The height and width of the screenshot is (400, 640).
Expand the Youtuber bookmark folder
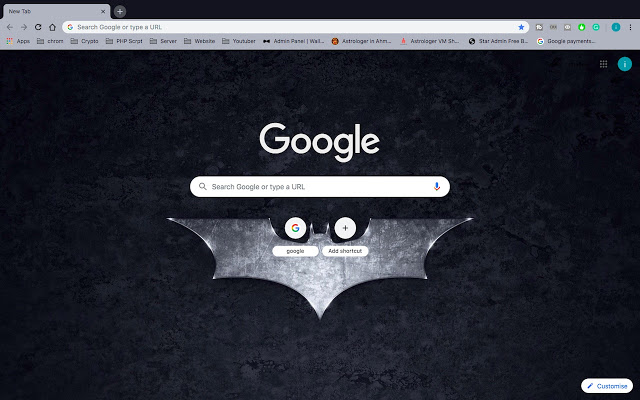(x=238, y=42)
